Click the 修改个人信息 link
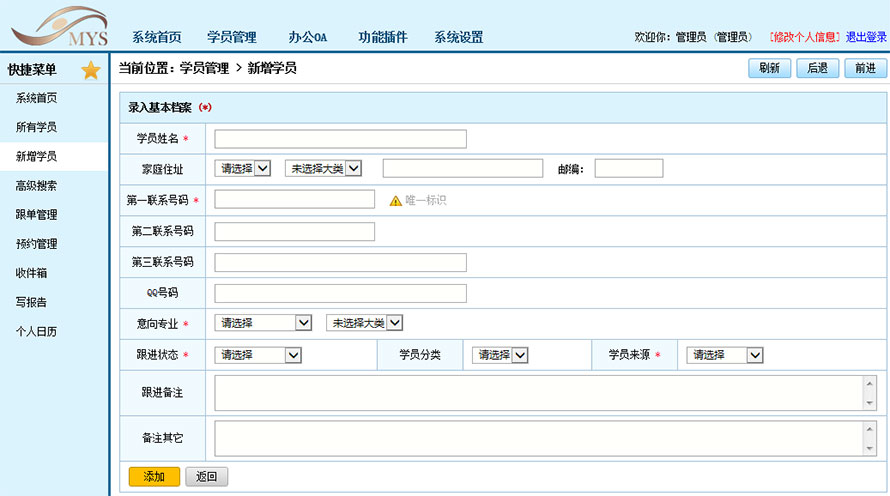This screenshot has width=890, height=496. click(x=804, y=37)
